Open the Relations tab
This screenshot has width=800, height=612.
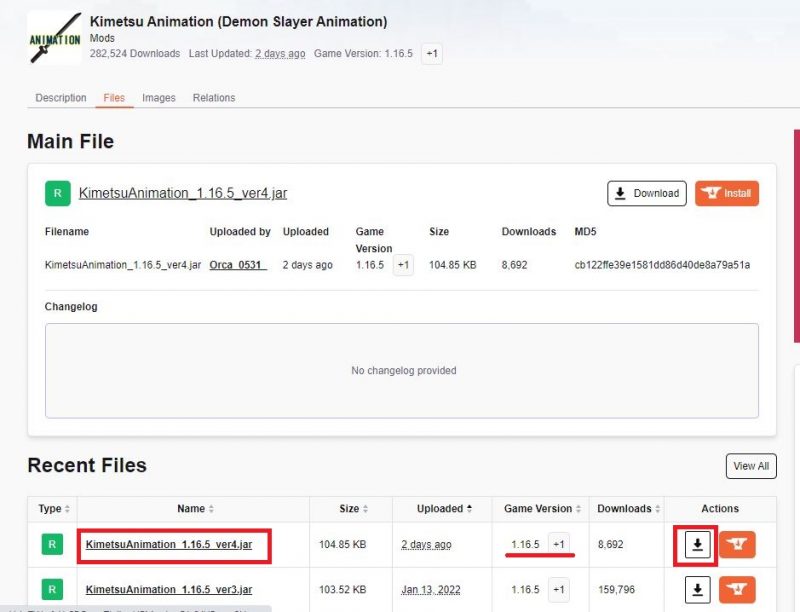click(214, 98)
